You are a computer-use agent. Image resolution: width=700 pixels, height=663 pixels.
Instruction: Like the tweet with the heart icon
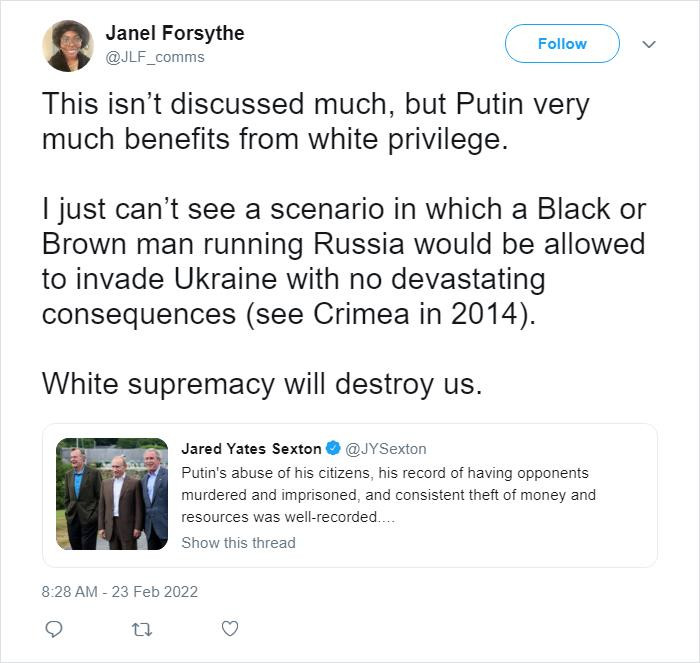(230, 629)
